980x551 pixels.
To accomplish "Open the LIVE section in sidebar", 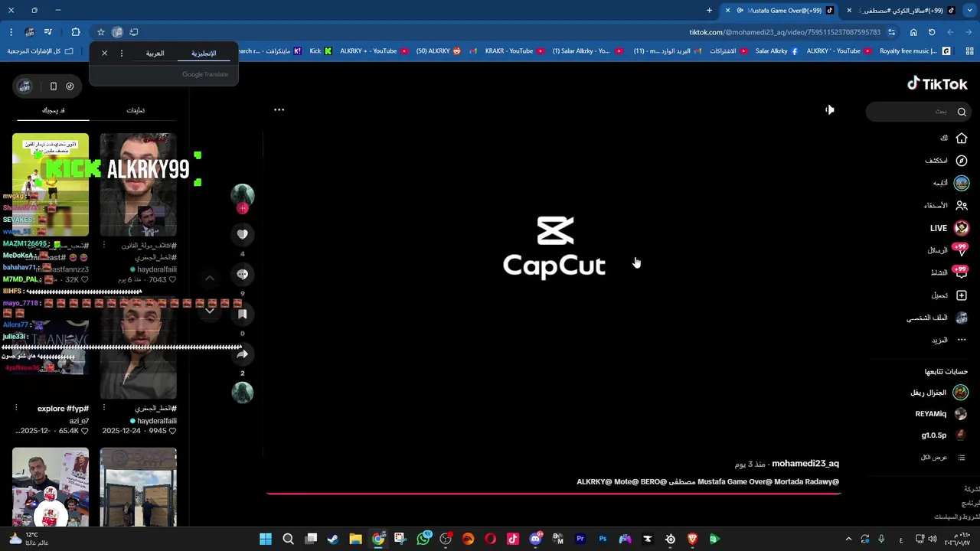I will (949, 228).
